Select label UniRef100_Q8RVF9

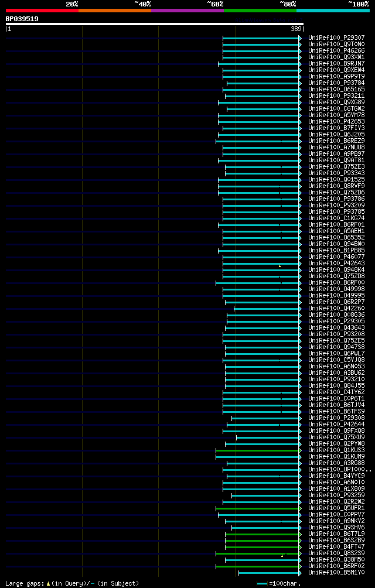click(336, 186)
